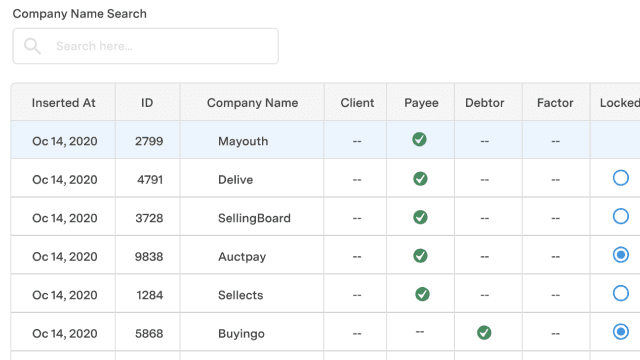The width and height of the screenshot is (640, 360).
Task: Select the SellingBoard company name
Action: [x=254, y=218]
